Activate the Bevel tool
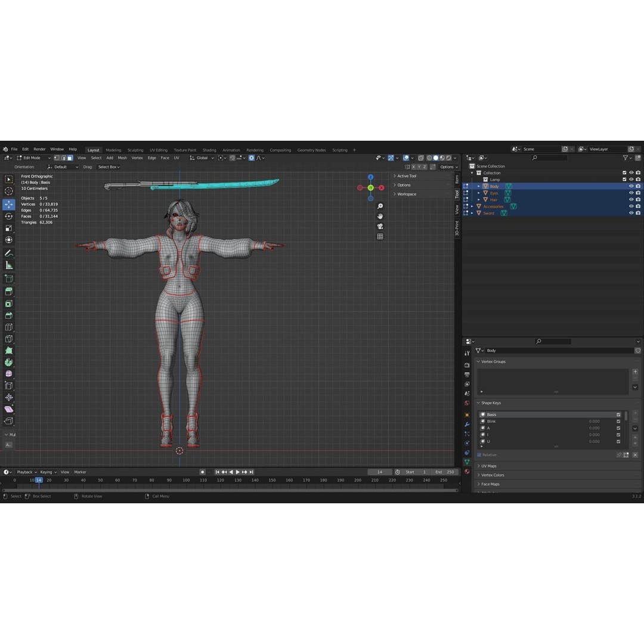Image resolution: width=644 pixels, height=644 pixels. coord(8,315)
